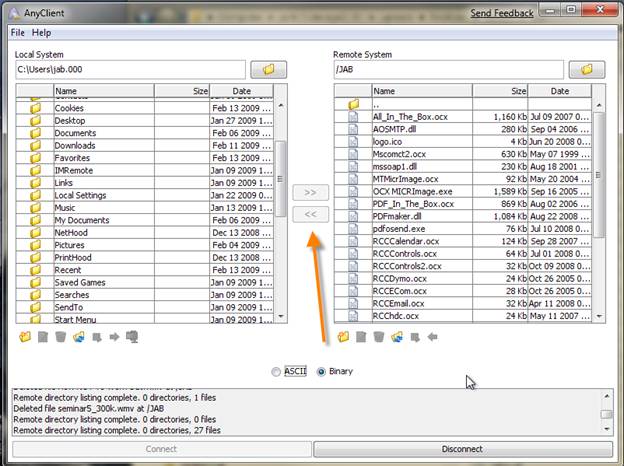The image size is (624, 466).
Task: Click the remote path field /JAB
Action: tap(449, 70)
